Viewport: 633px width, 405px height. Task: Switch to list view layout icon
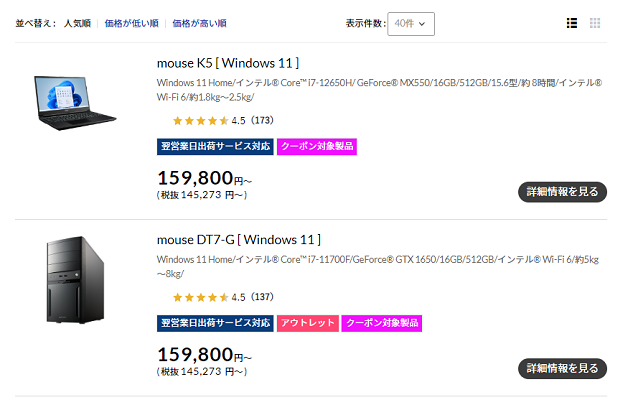coord(572,23)
